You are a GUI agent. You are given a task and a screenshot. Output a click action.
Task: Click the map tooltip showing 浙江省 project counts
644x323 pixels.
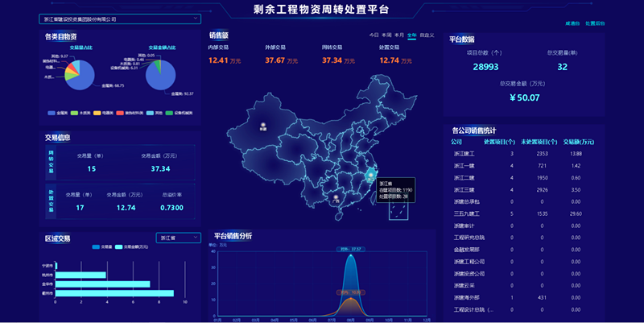tap(396, 190)
